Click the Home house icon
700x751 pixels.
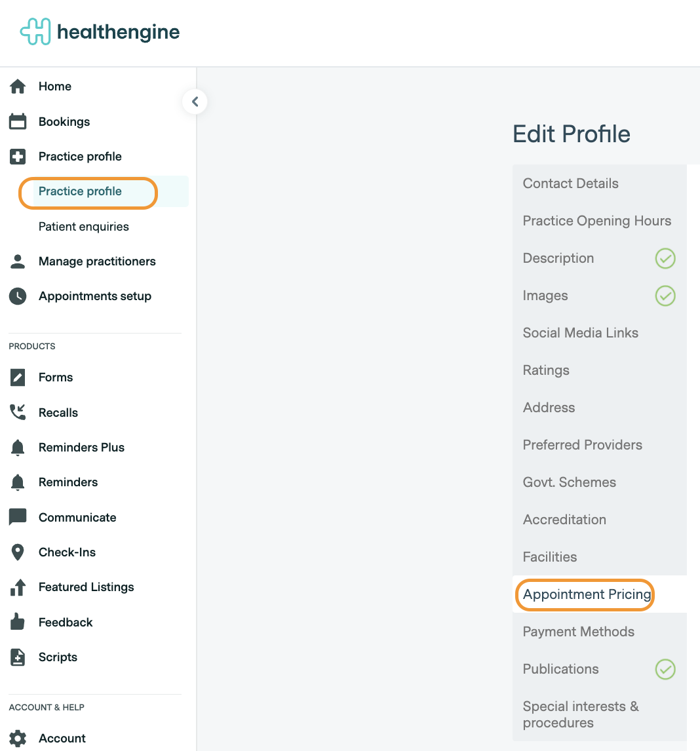18,87
